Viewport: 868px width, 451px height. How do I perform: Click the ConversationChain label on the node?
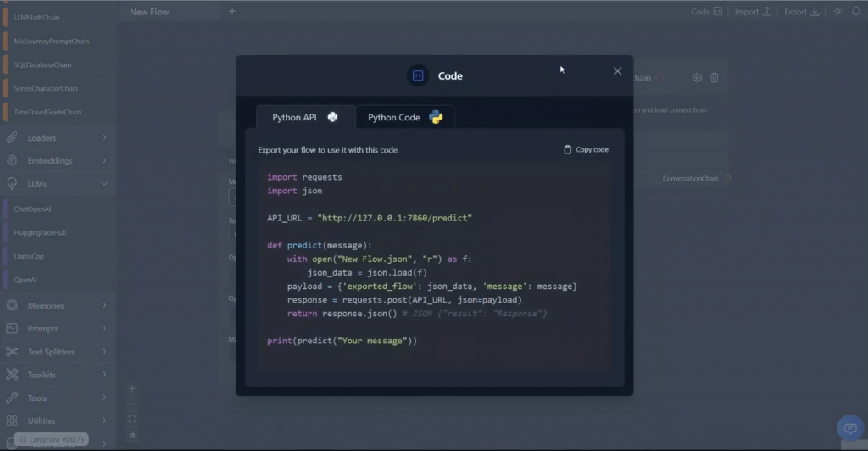pos(690,179)
